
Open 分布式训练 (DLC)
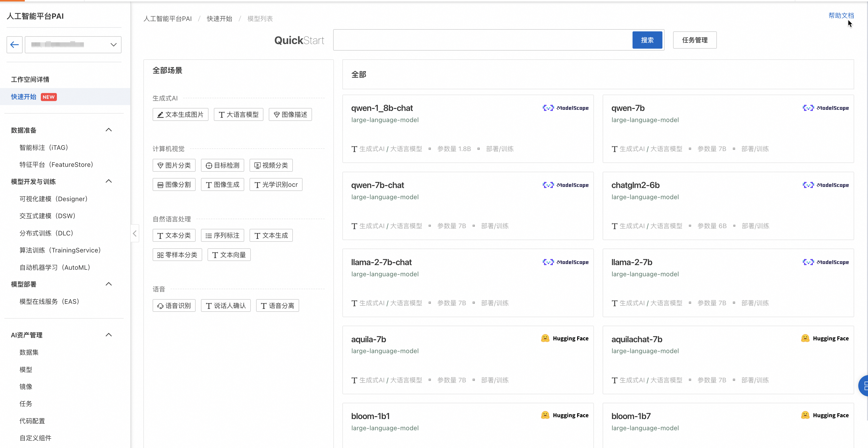click(46, 233)
